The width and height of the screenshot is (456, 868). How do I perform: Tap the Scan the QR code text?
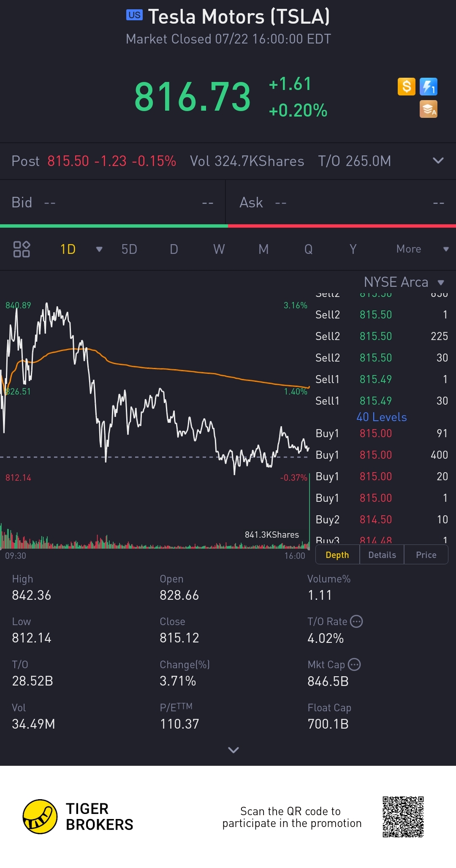(292, 817)
